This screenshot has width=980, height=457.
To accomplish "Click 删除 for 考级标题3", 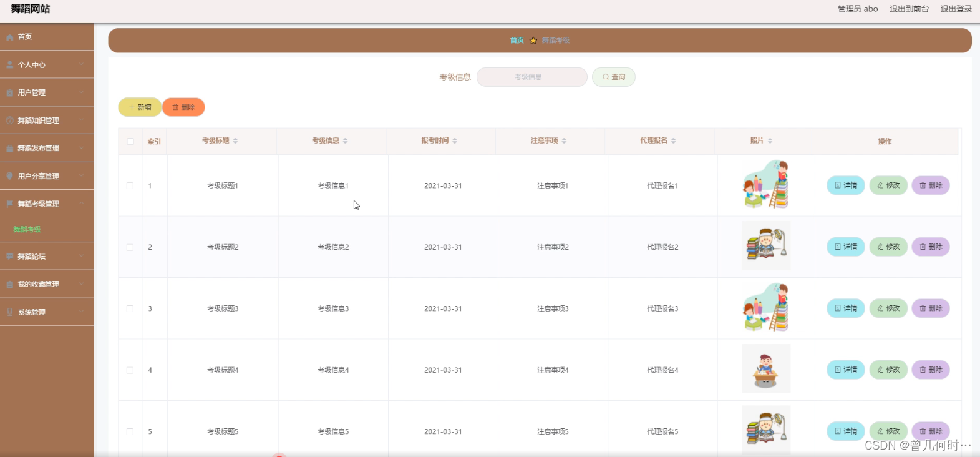I will tap(931, 308).
